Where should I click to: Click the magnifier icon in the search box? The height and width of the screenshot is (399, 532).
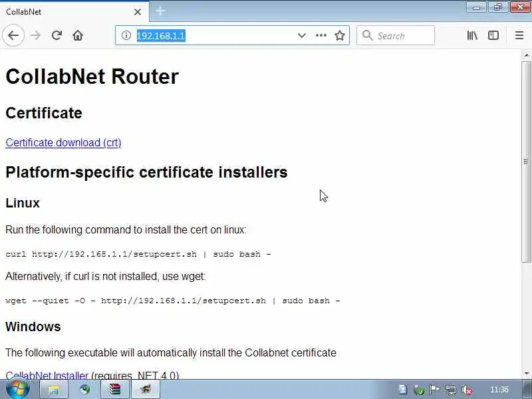367,35
